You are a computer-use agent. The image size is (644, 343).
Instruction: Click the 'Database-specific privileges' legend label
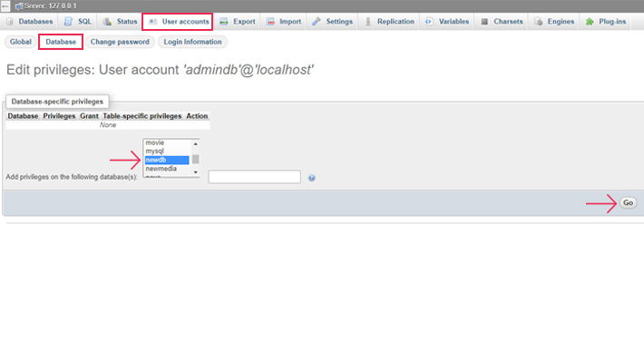coord(57,102)
